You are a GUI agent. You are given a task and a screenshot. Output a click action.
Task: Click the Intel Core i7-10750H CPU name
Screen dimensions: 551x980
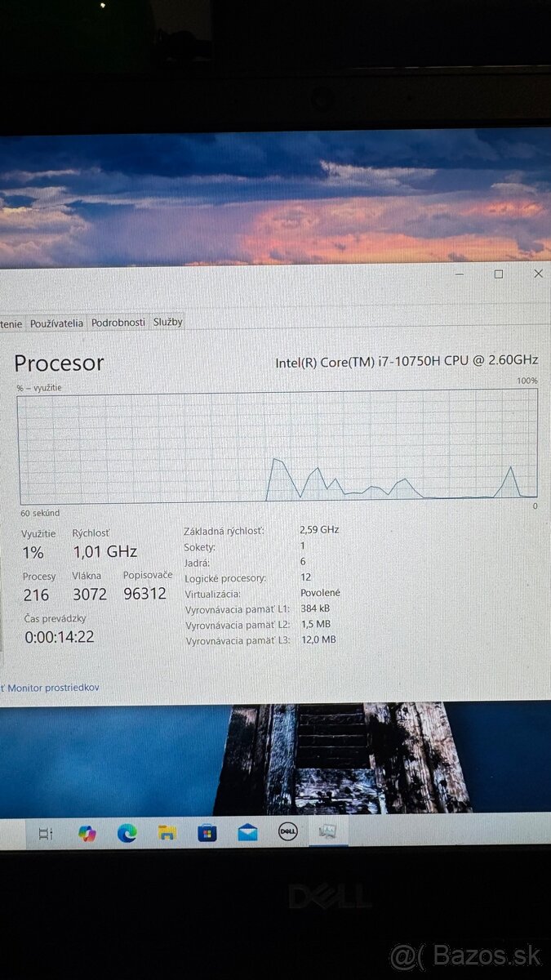407,360
